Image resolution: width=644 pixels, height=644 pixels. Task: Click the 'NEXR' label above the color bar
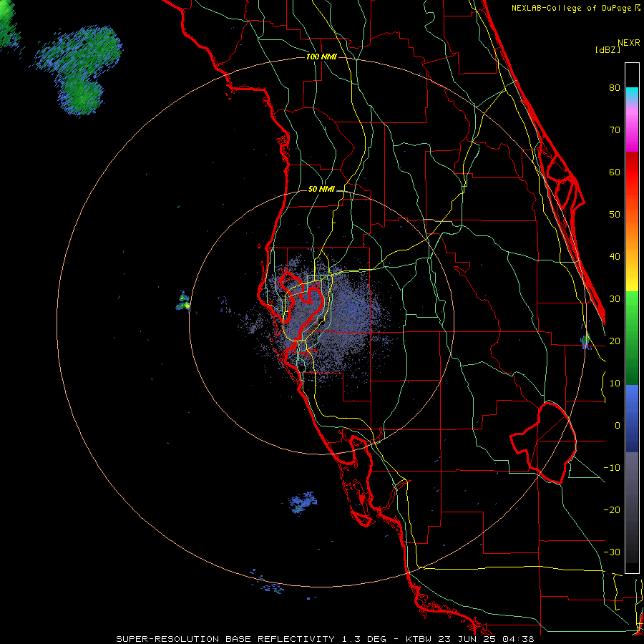628,43
